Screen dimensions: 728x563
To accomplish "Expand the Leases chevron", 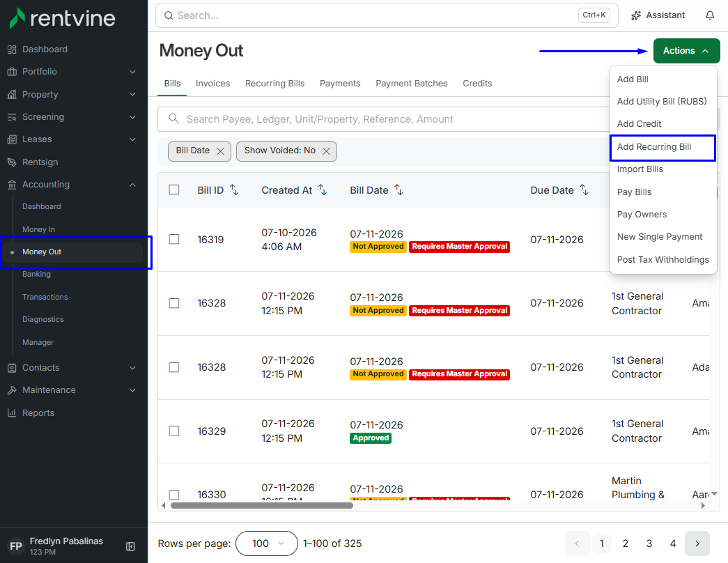I will 132,139.
